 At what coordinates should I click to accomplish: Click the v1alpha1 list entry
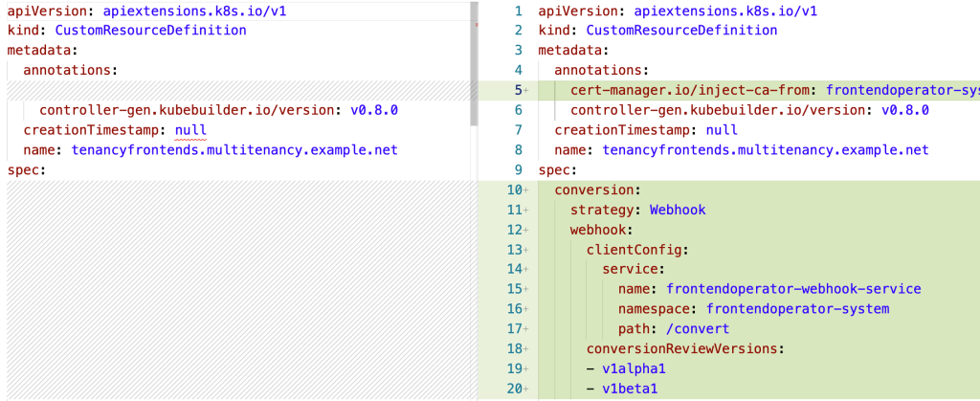633,368
